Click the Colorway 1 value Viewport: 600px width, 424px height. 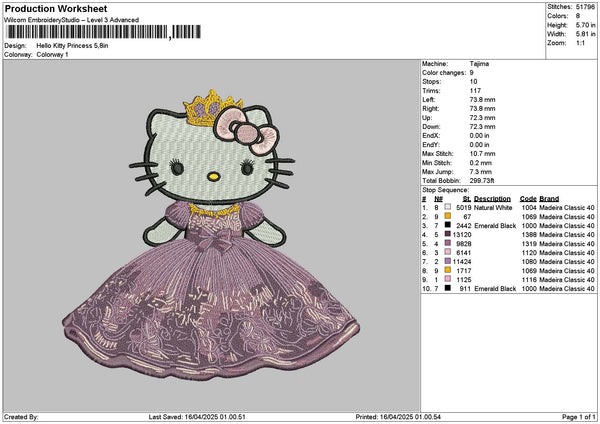click(x=52, y=55)
